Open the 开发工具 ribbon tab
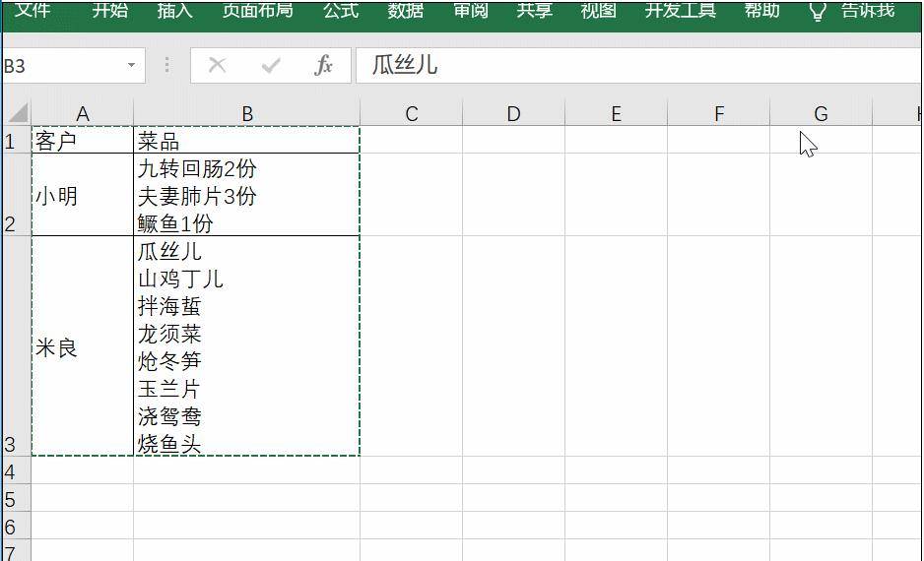This screenshot has width=924, height=561. click(681, 10)
